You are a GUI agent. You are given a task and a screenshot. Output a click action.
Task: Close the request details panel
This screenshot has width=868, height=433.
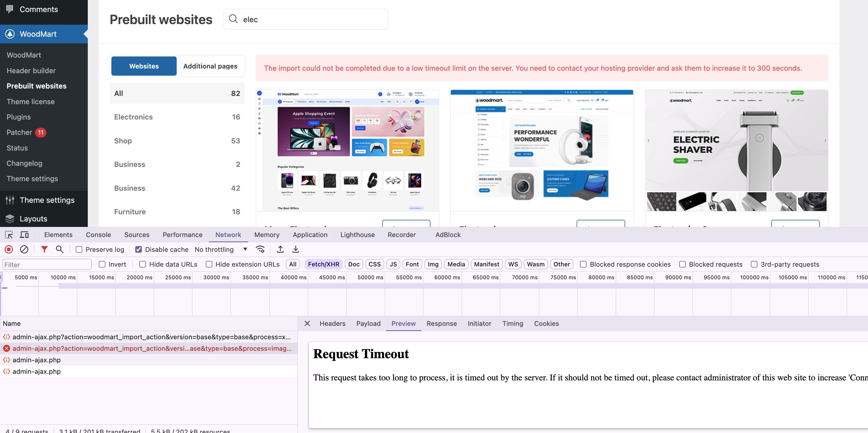[x=307, y=324]
